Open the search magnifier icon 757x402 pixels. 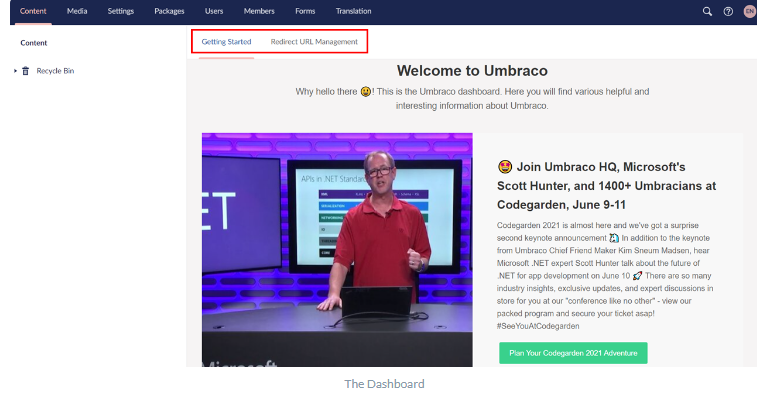707,12
